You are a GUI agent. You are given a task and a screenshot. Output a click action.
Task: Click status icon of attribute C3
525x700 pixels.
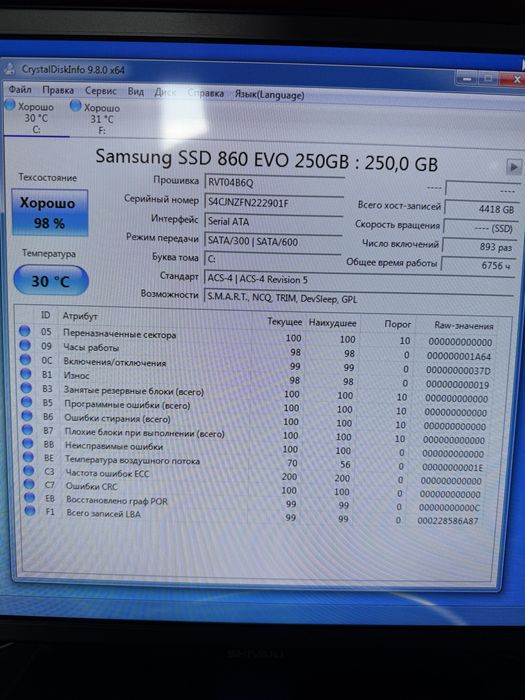pyautogui.click(x=29, y=470)
